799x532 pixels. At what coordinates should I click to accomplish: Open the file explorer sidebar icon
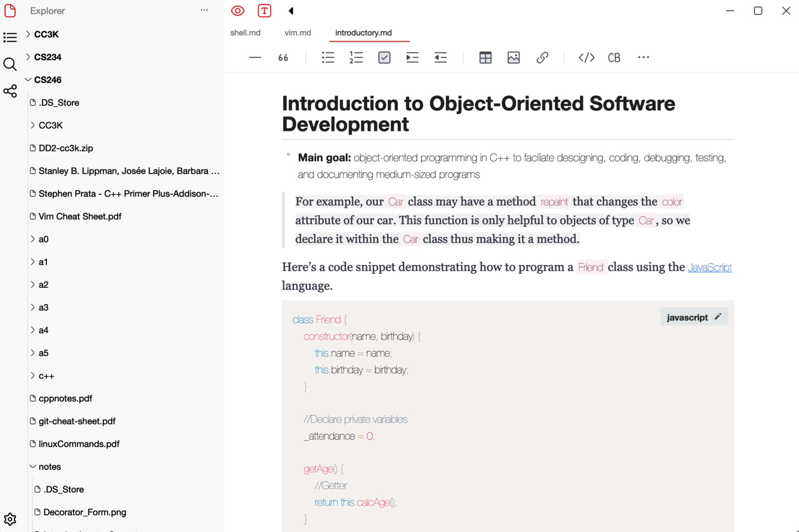[x=10, y=11]
